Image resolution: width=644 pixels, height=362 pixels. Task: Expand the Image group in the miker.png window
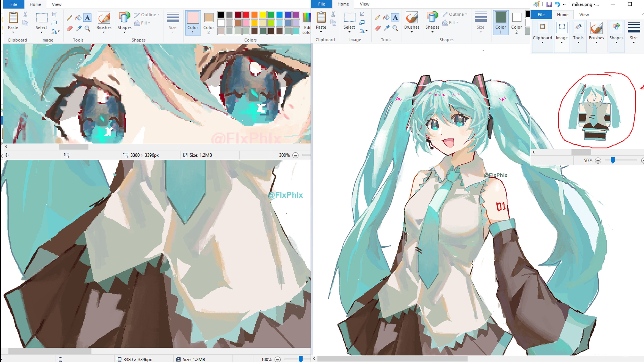[x=562, y=36]
